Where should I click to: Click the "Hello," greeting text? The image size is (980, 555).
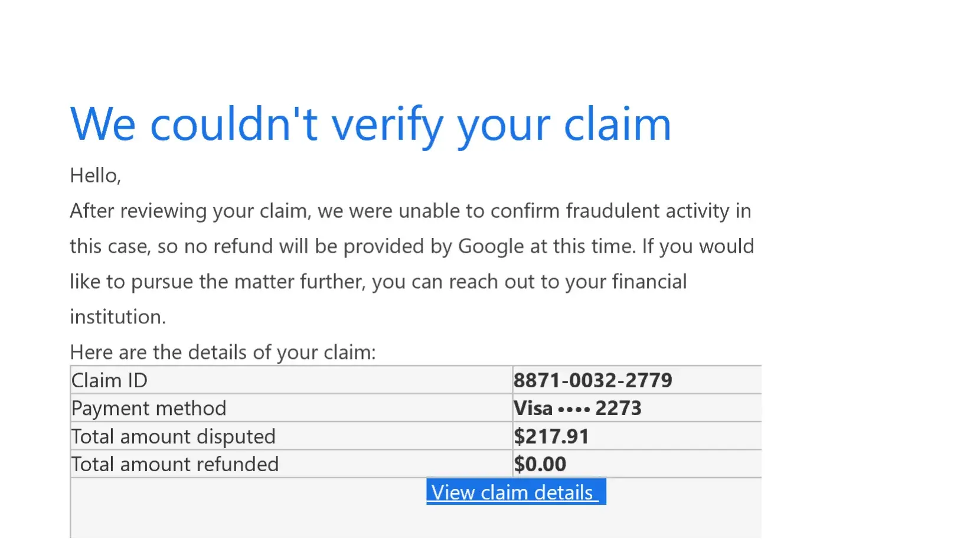(x=95, y=175)
